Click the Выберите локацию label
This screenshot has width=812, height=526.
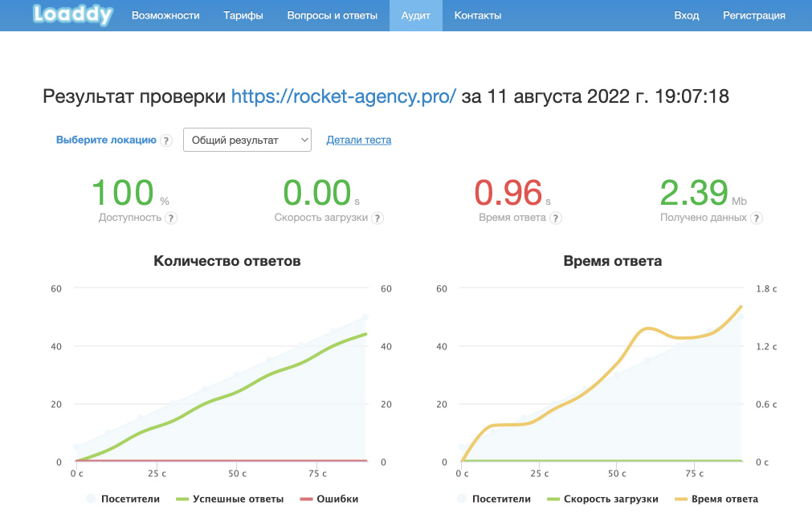[x=106, y=140]
